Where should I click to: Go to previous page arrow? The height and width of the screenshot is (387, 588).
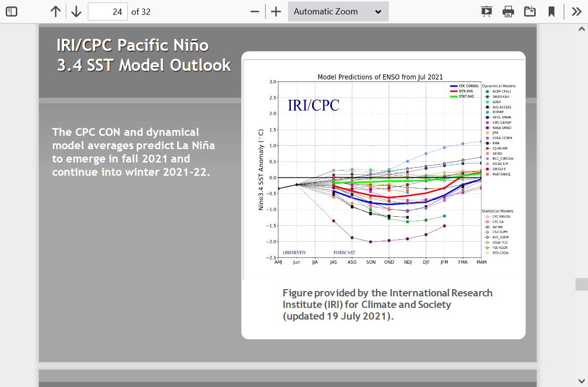(x=56, y=12)
